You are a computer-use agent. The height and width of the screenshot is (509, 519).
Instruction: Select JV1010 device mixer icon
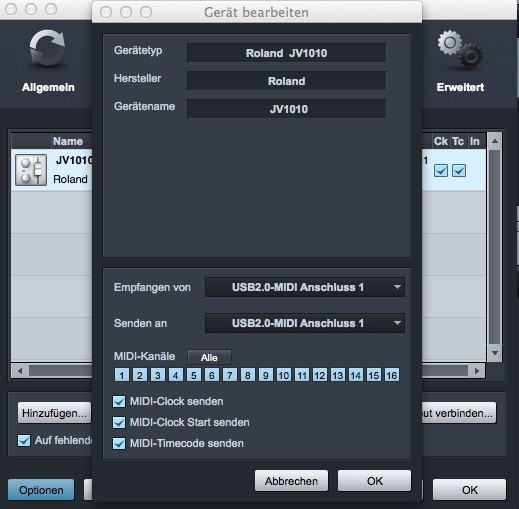[x=31, y=170]
